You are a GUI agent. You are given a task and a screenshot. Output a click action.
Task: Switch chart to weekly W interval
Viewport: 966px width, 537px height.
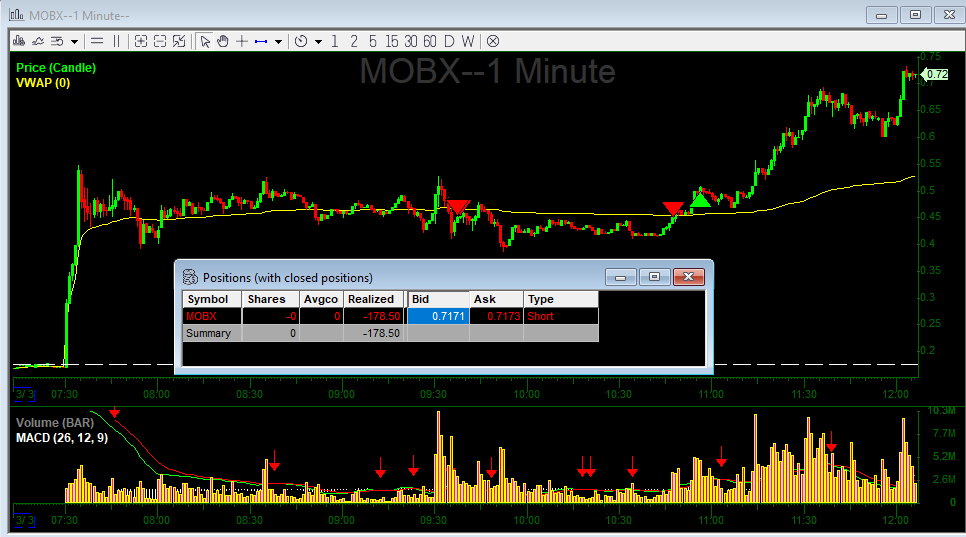point(468,41)
